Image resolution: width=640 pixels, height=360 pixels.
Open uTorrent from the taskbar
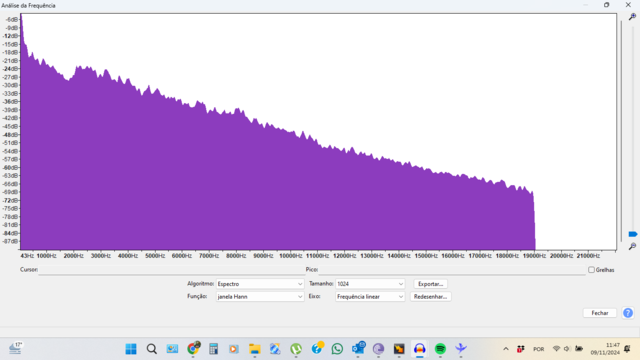pos(296,349)
